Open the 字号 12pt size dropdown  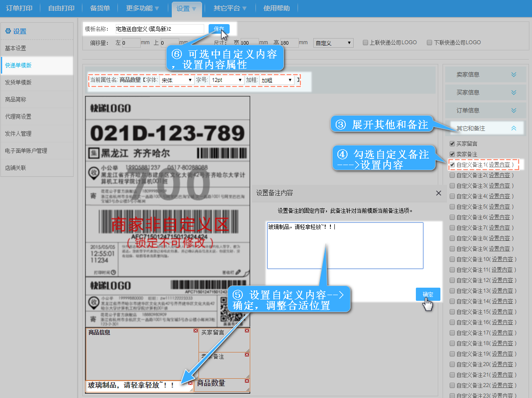[227, 80]
